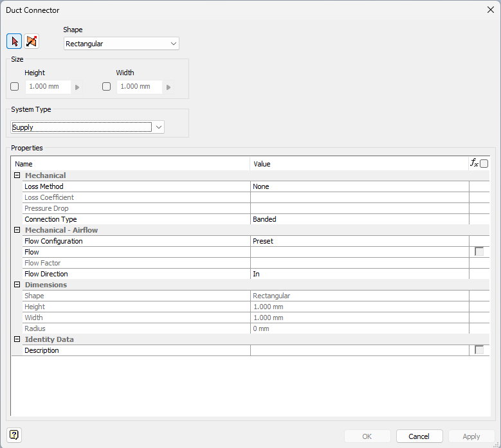Click the Mechanical group heading text
Screen dimensions: 501x448
[46, 175]
